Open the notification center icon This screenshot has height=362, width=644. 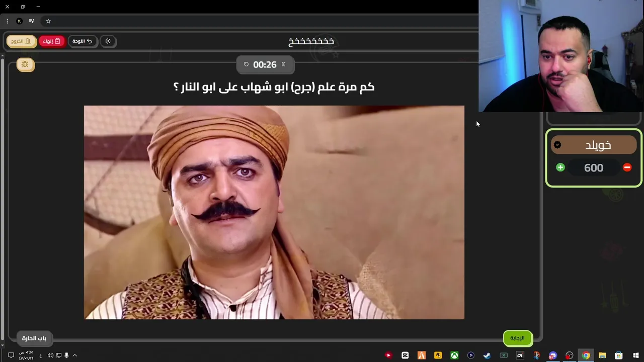pos(11,355)
